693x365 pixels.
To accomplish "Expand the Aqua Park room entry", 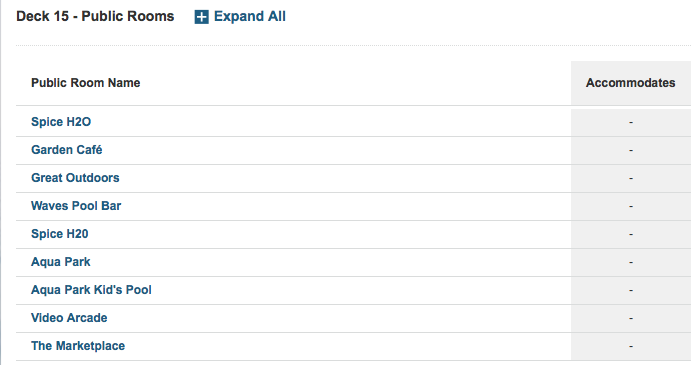I will (x=61, y=262).
